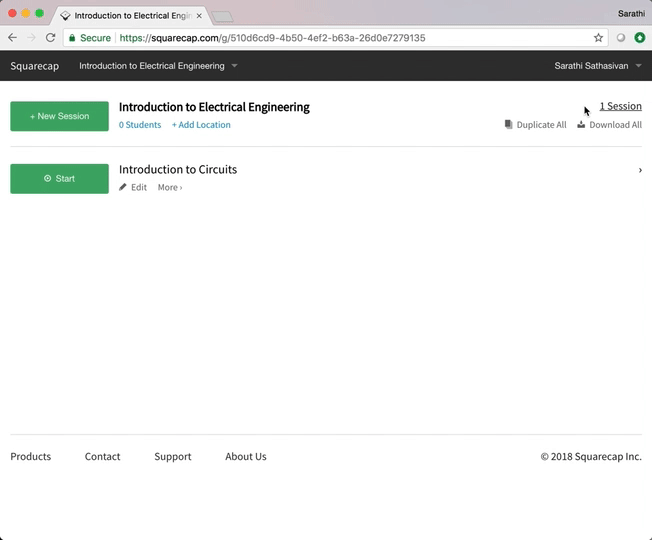This screenshot has width=652, height=540.
Task: Select the Introduction to Electrical Engineering tab
Action: [x=130, y=16]
